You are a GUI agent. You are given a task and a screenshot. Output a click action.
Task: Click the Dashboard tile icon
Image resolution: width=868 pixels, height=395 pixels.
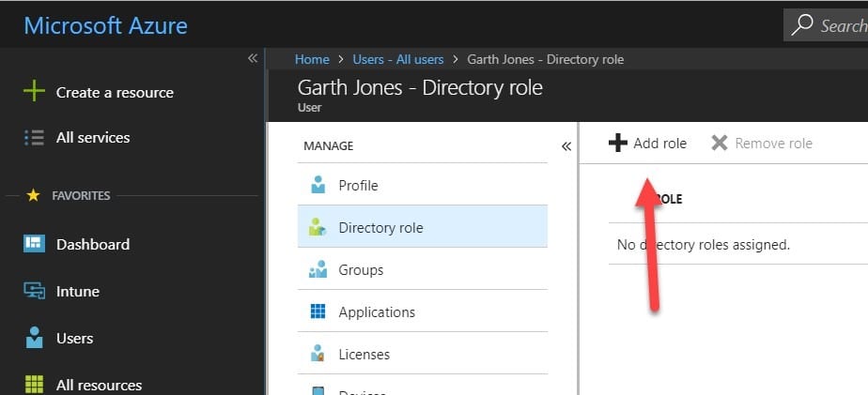click(x=34, y=243)
